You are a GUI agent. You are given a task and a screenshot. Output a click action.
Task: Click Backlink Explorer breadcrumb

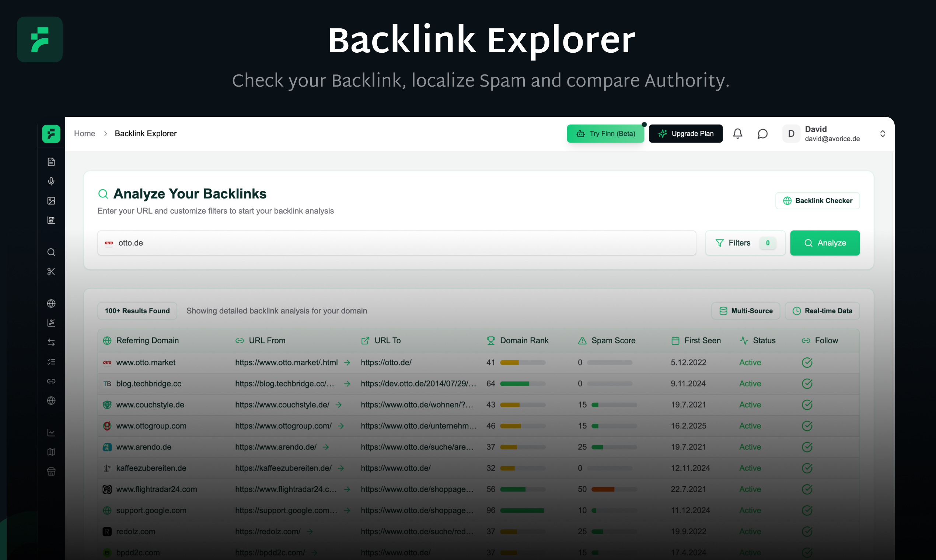pos(145,134)
